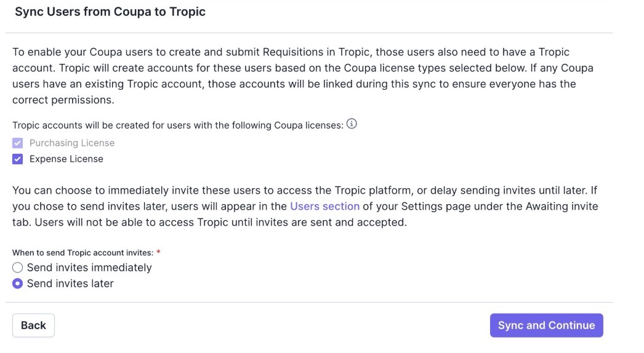Image resolution: width=644 pixels, height=353 pixels.
Task: Click the Purchasing License label text
Action: click(x=72, y=143)
